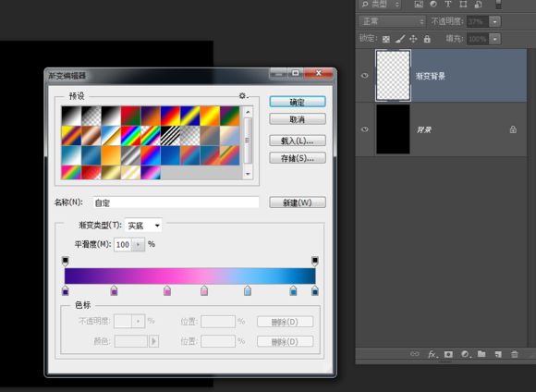Toggle layer filtering switch on or off

coord(498,5)
